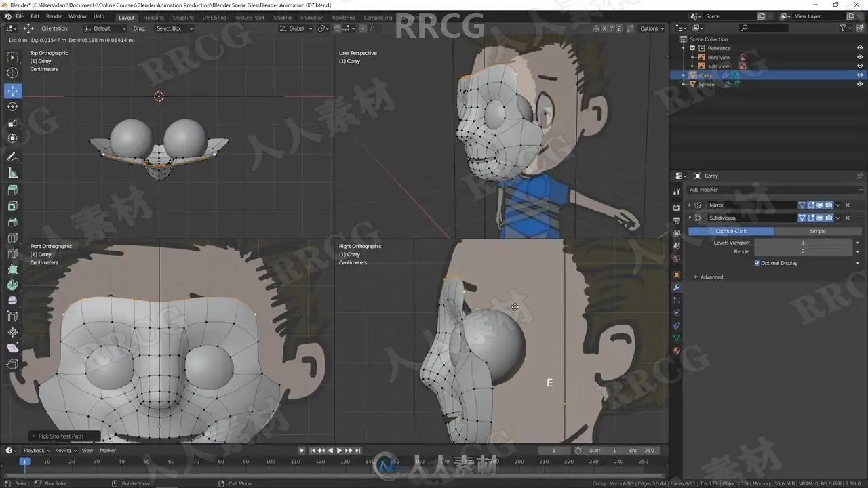The image size is (868, 488).
Task: Open the Object Data properties tab
Action: click(677, 338)
